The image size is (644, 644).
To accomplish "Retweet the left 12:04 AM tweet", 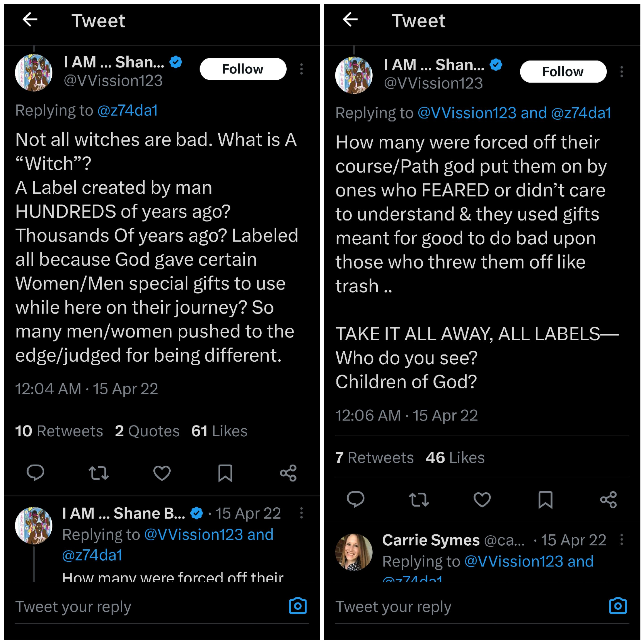I will (99, 473).
